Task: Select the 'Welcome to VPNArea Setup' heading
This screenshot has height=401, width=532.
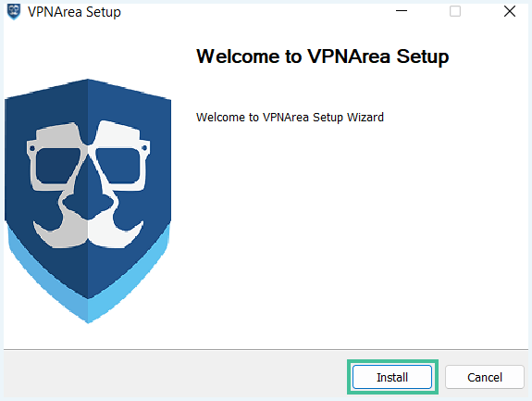Action: tap(322, 56)
